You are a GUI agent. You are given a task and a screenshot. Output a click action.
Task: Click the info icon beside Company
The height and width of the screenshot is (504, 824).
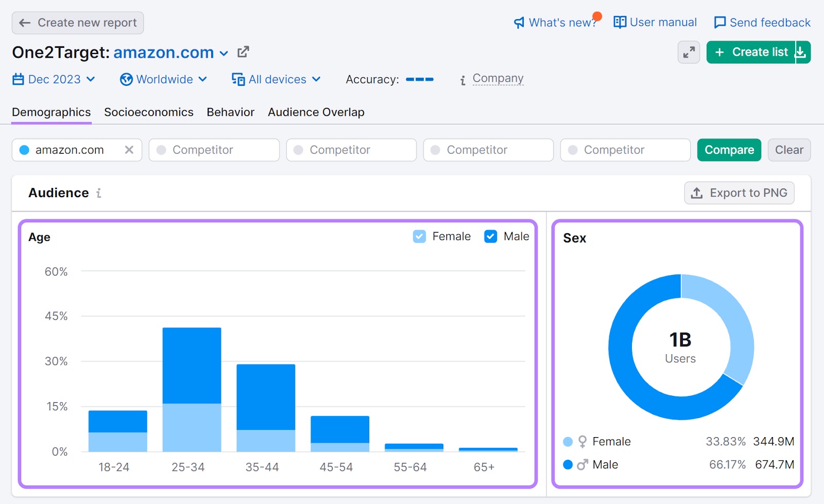(462, 80)
